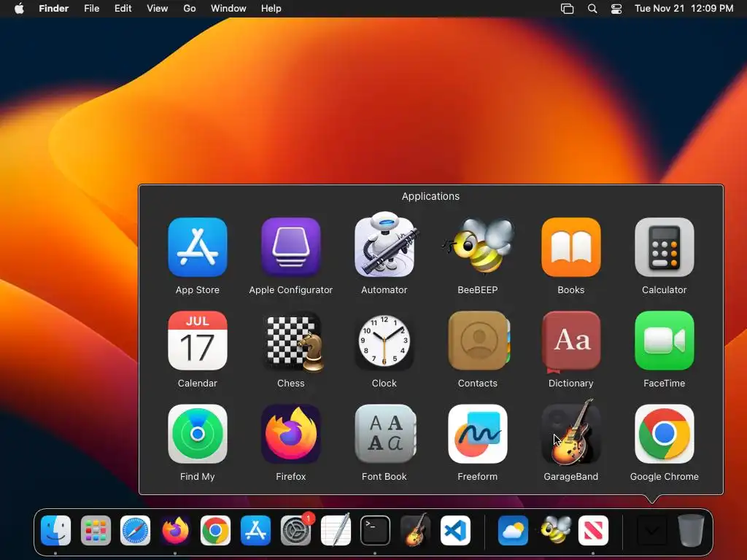Open Dictionary in the Applications stack

click(570, 341)
